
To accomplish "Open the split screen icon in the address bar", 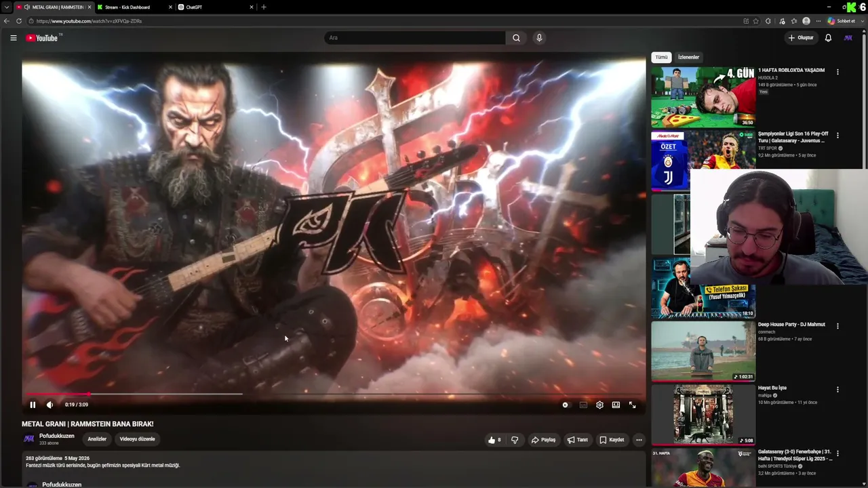I will coord(746,21).
